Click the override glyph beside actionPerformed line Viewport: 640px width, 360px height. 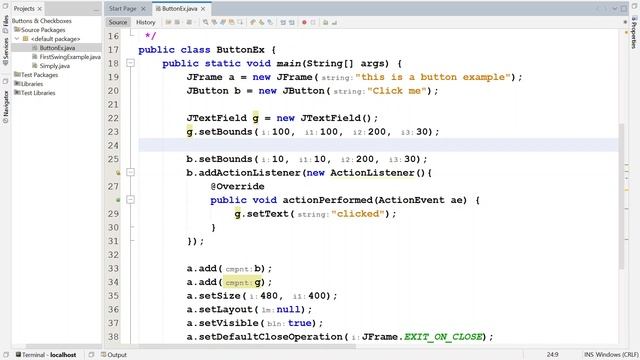click(x=118, y=200)
